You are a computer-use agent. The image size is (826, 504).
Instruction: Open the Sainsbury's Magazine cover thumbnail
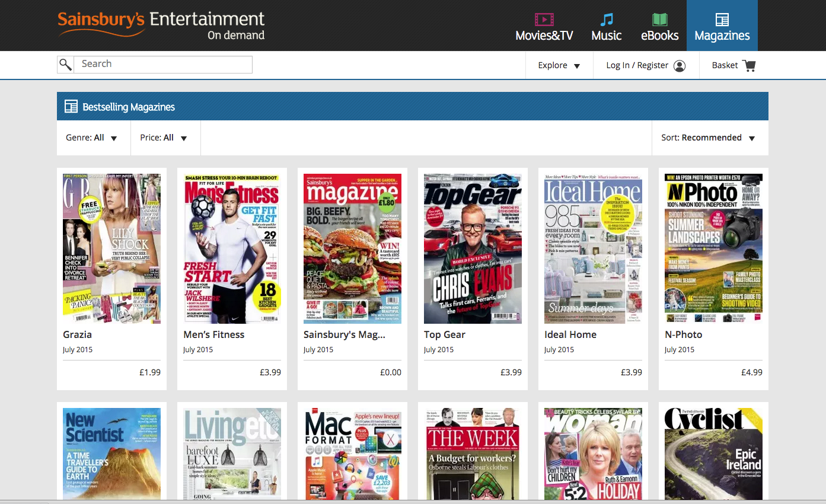click(352, 248)
